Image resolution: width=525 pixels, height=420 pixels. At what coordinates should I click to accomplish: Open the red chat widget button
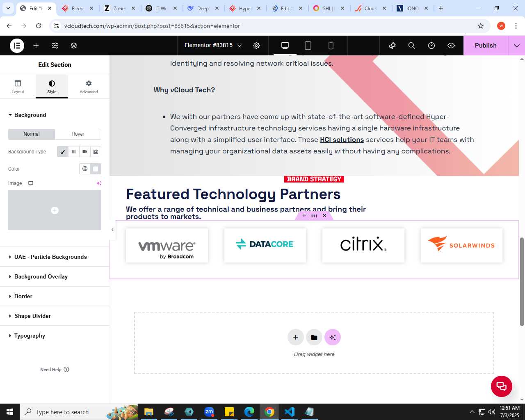point(502,386)
